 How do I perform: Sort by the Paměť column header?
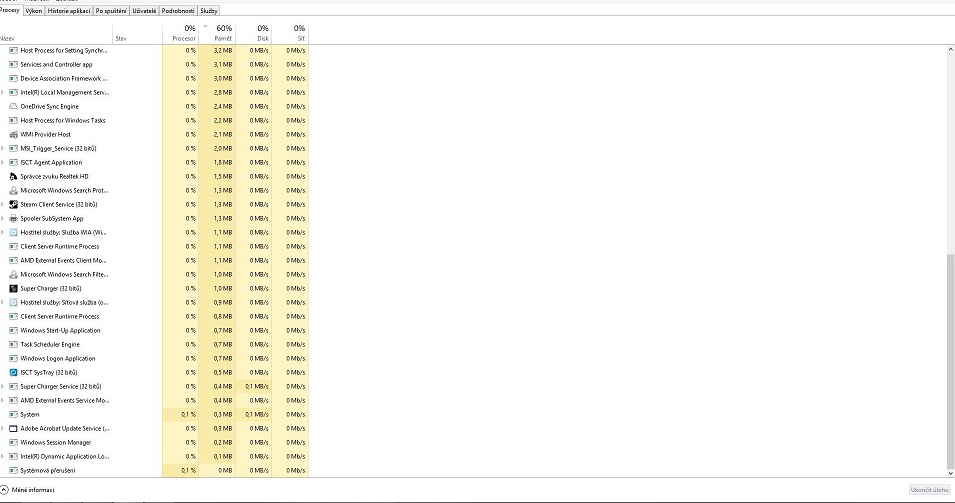point(217,33)
